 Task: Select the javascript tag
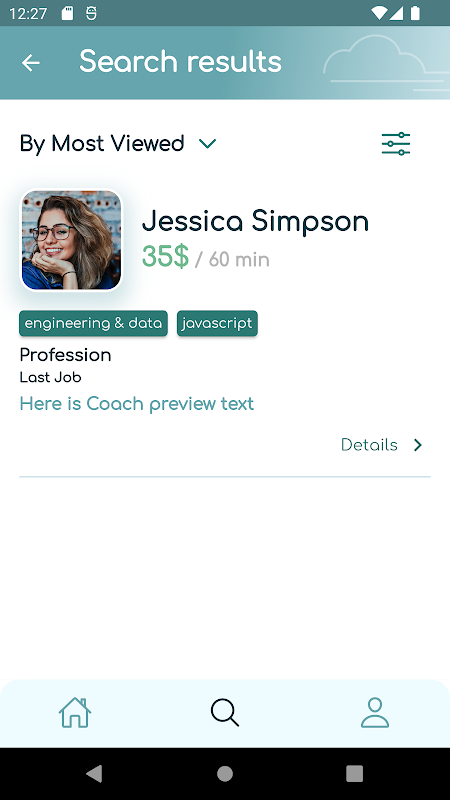coord(217,323)
